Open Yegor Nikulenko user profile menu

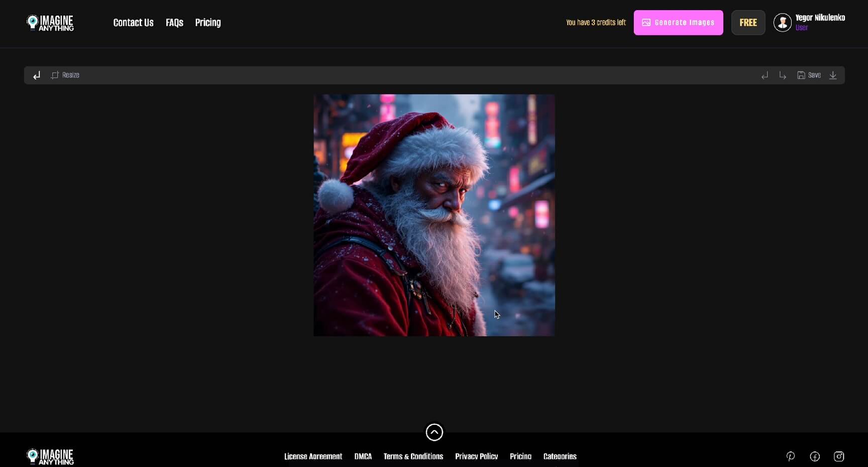pos(809,23)
